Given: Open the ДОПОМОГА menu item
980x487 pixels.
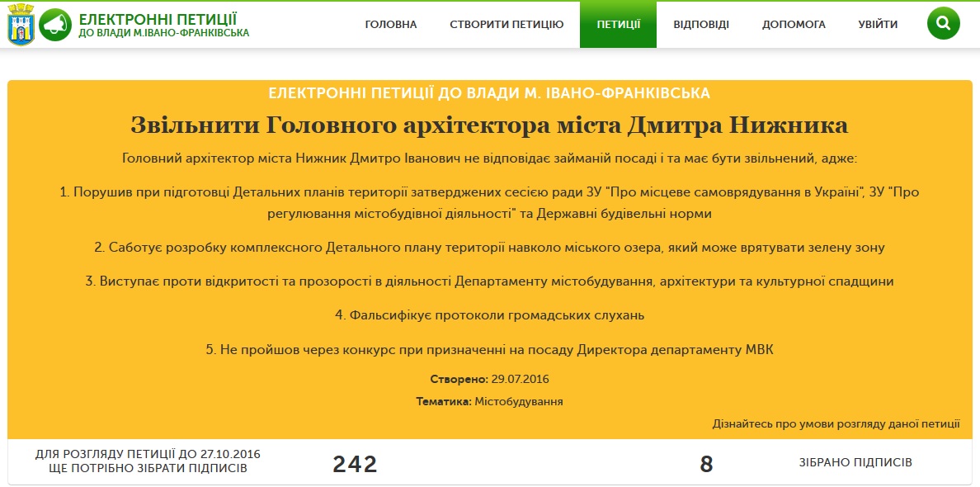Looking at the screenshot, I should (x=794, y=25).
